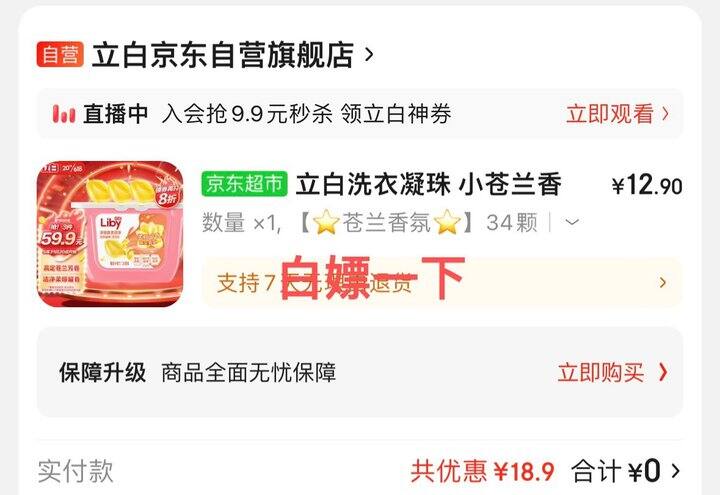Image resolution: width=720 pixels, height=495 pixels.
Task: Tap the red 自营 badge
Action: [60, 55]
